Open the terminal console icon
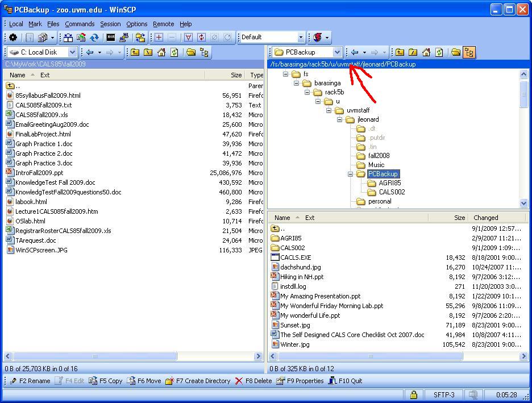The image size is (532, 403). 111,38
